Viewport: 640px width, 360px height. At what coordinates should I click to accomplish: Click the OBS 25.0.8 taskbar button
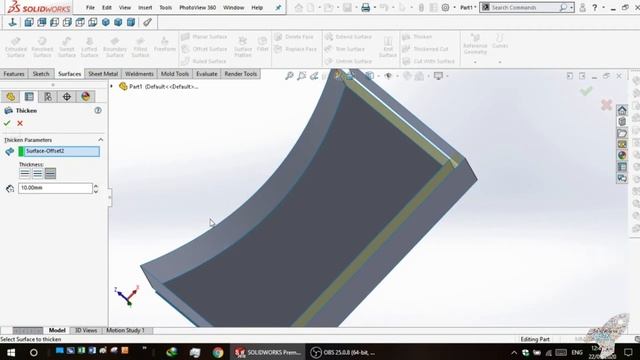point(344,352)
